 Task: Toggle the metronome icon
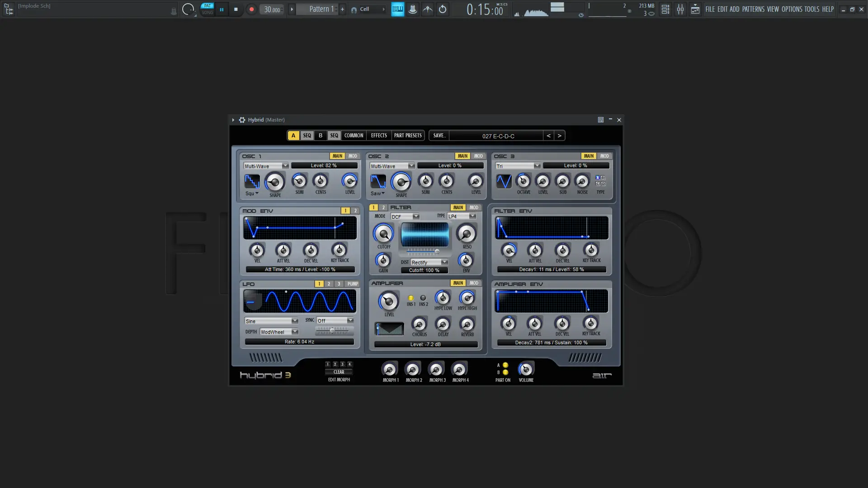[x=412, y=9]
